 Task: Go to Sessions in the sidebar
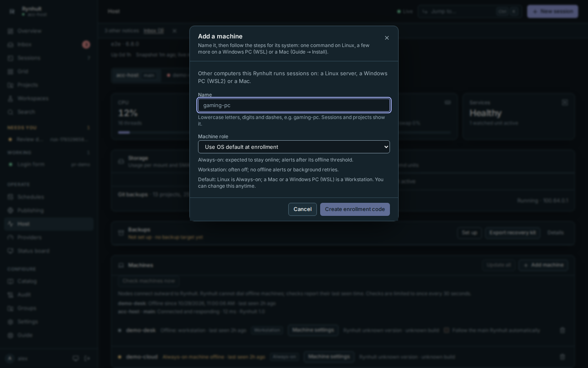pos(49,58)
